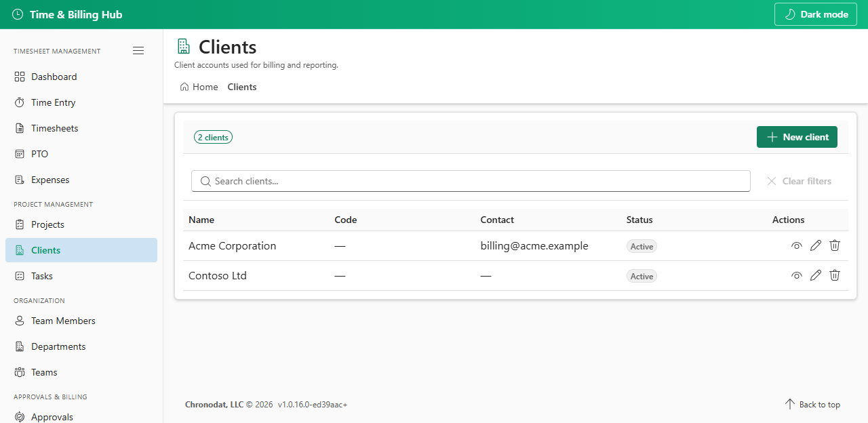Click version v1.0.16.0-ed39aac+ text

[x=313, y=405]
